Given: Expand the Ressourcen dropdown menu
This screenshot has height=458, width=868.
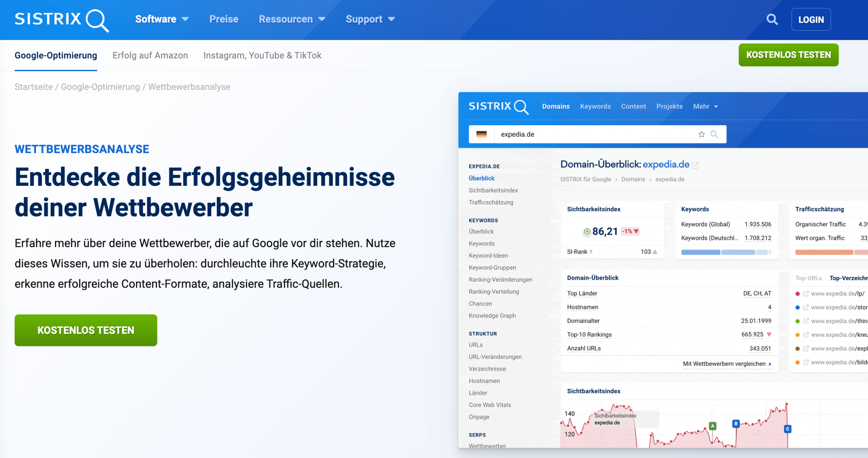Looking at the screenshot, I should [292, 19].
